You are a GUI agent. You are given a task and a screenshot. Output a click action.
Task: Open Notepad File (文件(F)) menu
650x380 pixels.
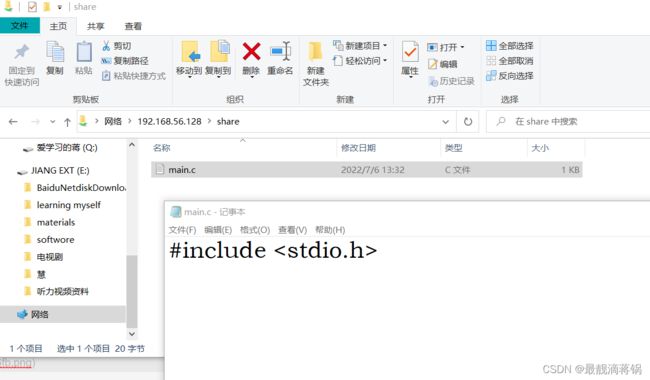(x=182, y=230)
